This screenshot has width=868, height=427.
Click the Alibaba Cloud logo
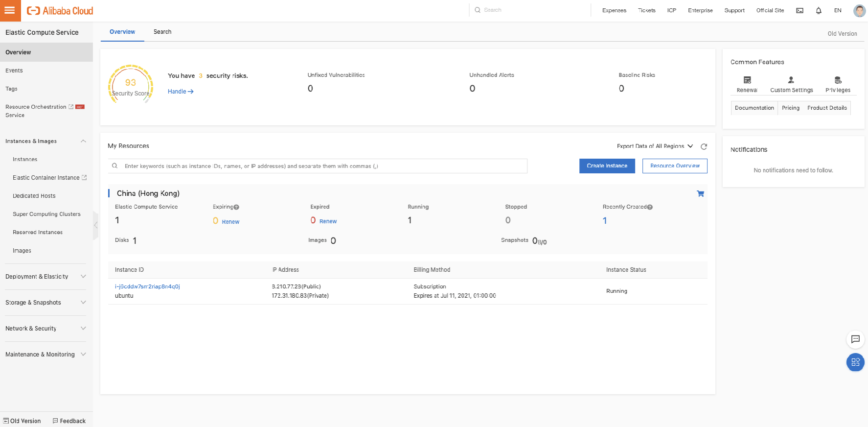coord(60,11)
